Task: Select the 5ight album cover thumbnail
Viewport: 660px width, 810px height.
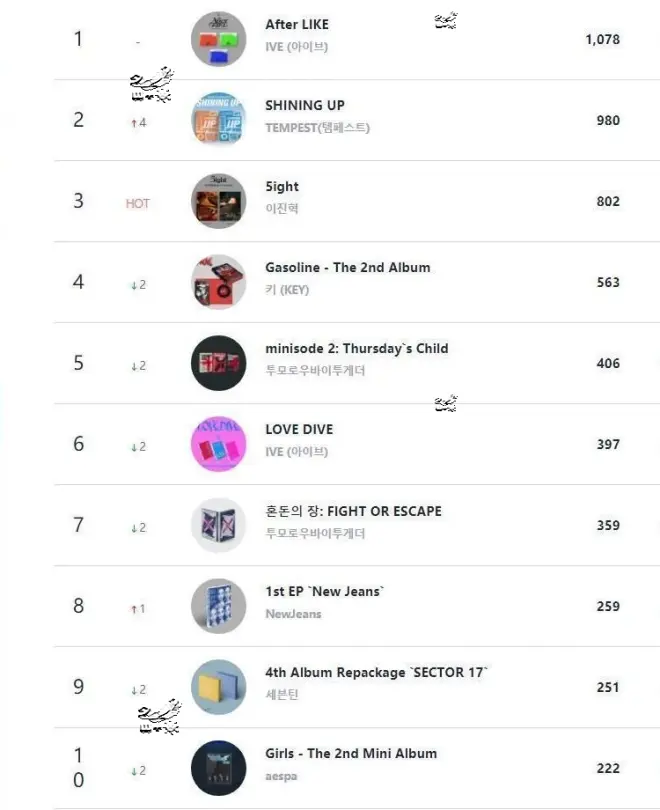Action: [218, 201]
